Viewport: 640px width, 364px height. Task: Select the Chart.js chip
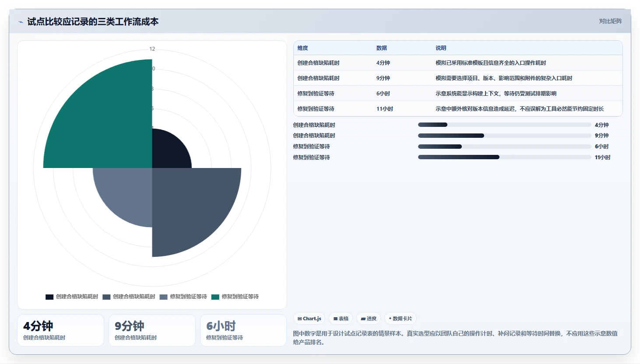pyautogui.click(x=309, y=318)
